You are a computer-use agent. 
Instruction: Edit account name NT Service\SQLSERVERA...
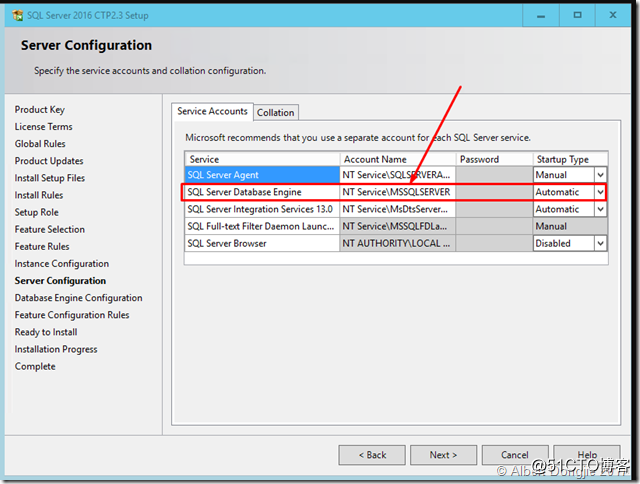[398, 175]
